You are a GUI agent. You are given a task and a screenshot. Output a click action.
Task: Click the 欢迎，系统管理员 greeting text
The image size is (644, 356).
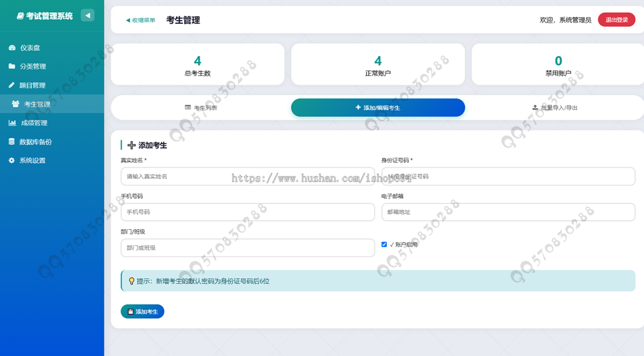tap(565, 20)
